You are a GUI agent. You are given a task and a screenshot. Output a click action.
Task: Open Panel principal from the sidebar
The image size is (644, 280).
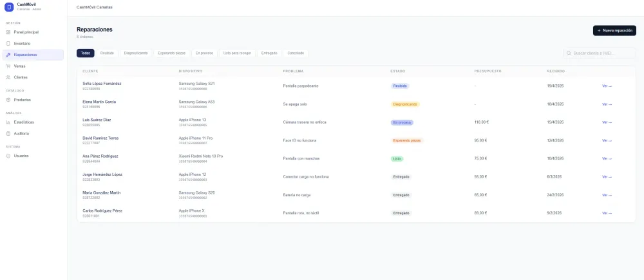(x=26, y=32)
